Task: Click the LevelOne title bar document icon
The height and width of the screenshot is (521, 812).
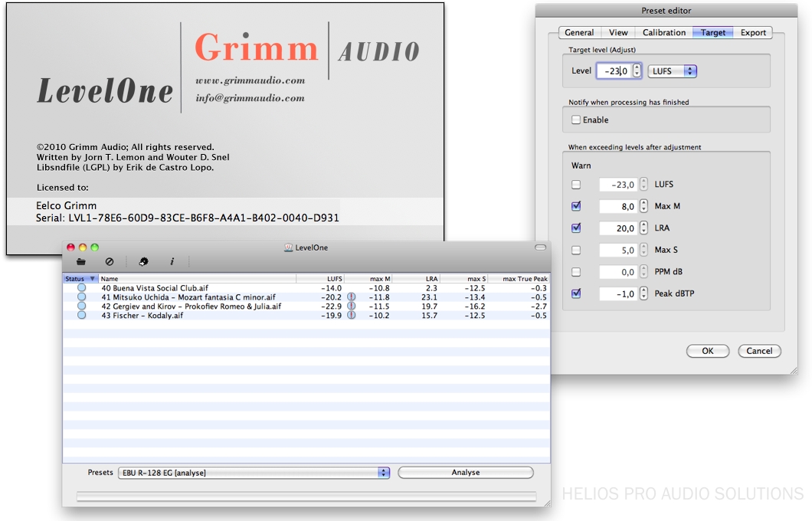Action: click(x=289, y=247)
